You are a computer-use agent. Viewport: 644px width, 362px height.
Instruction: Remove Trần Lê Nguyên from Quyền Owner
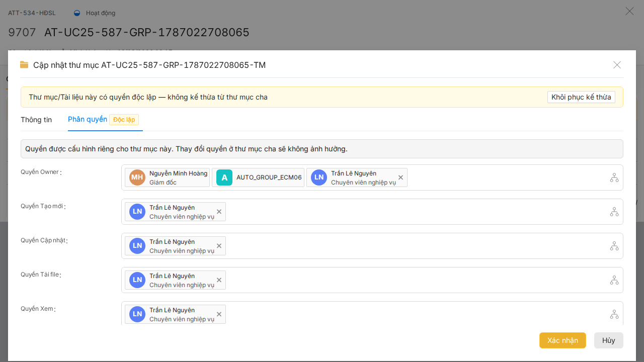400,177
